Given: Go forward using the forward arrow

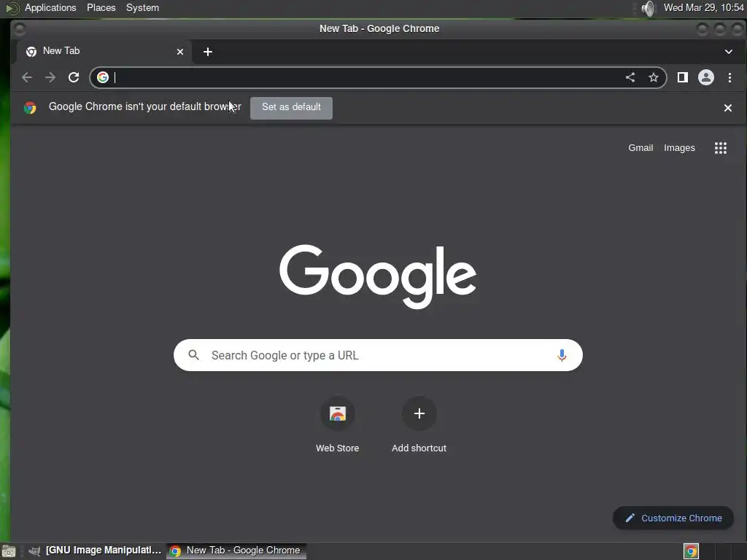Looking at the screenshot, I should [x=50, y=77].
